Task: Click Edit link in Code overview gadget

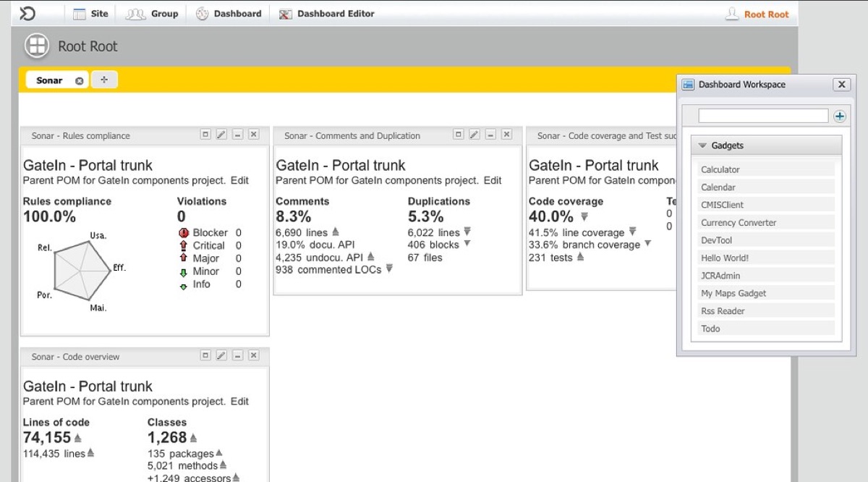Action: (x=239, y=401)
